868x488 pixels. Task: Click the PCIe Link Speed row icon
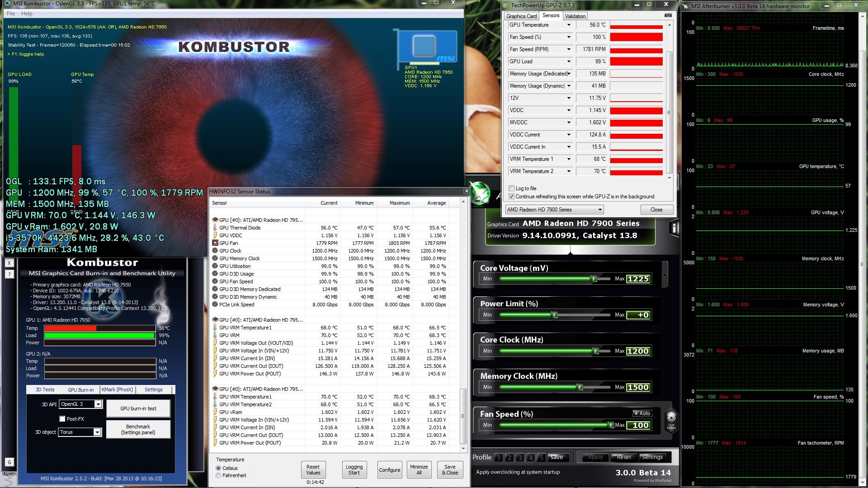(215, 305)
